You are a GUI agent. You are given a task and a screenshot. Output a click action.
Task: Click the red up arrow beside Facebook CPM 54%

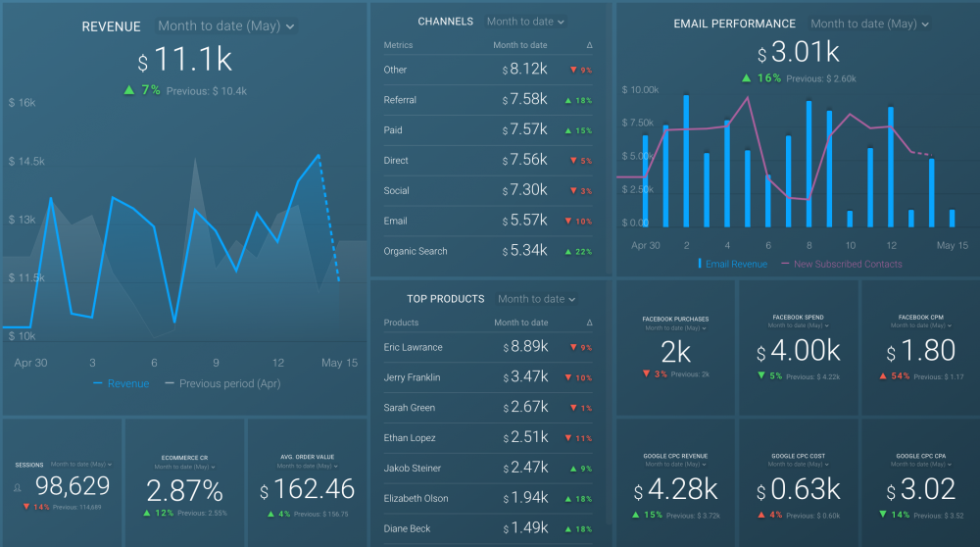(885, 375)
